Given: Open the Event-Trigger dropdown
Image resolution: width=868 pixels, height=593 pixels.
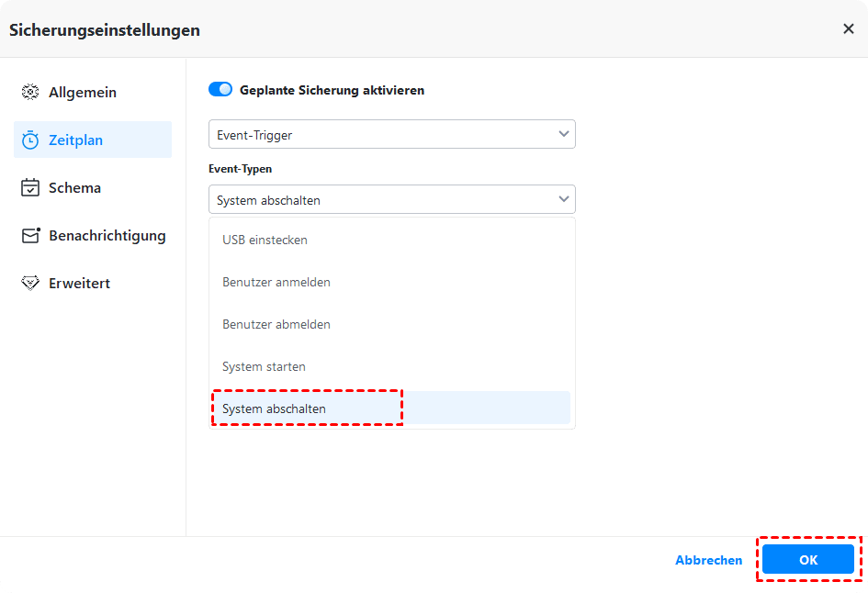Looking at the screenshot, I should pyautogui.click(x=391, y=135).
